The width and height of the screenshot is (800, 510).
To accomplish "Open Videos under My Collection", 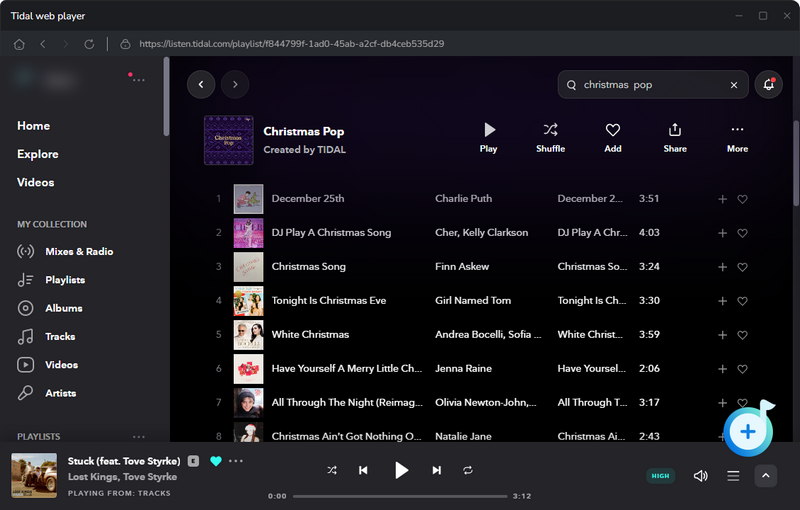I will tap(47, 365).
